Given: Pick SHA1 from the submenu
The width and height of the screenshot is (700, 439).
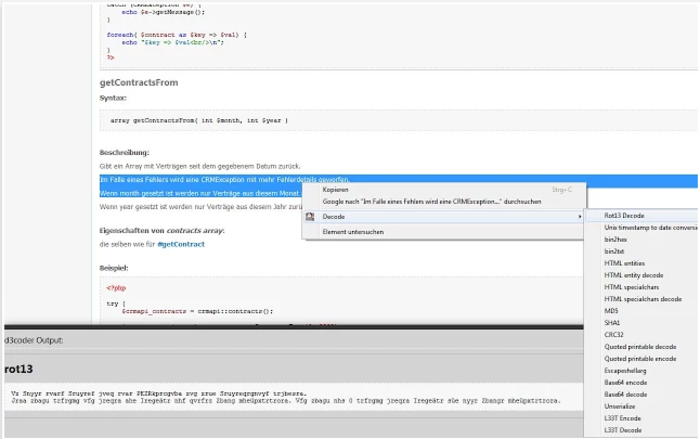Looking at the screenshot, I should pos(613,322).
